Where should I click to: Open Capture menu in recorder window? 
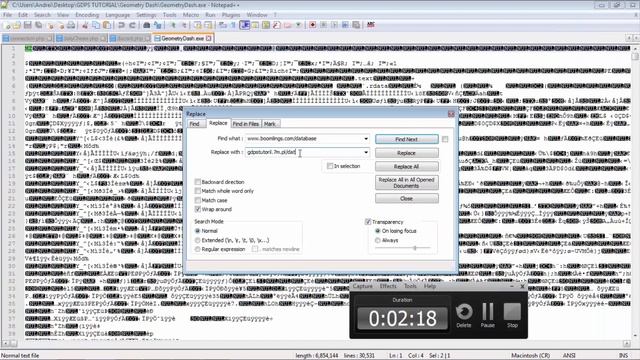click(362, 286)
